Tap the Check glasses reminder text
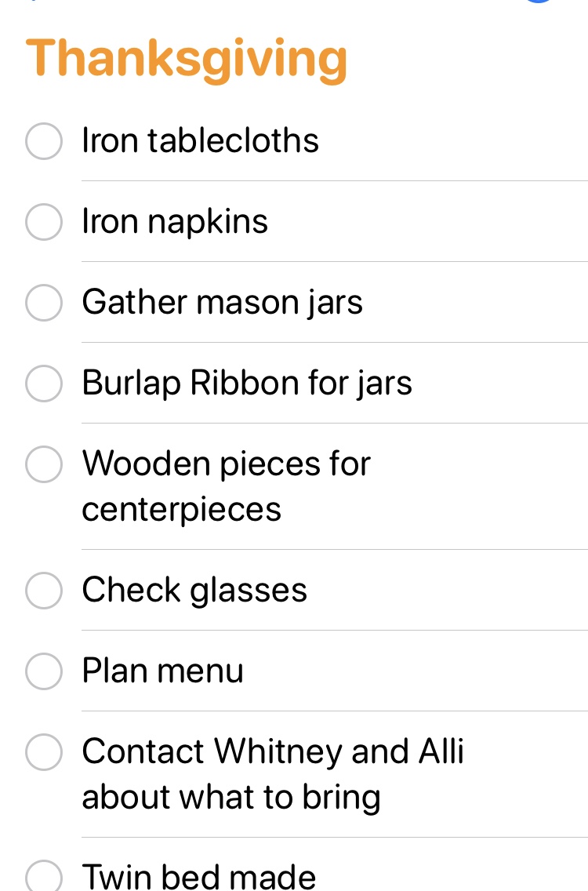The width and height of the screenshot is (588, 891). click(194, 591)
